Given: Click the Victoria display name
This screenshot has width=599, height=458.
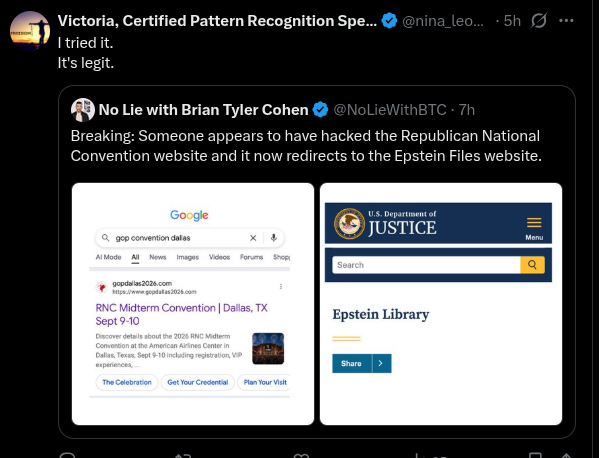Looking at the screenshot, I should (217, 21).
